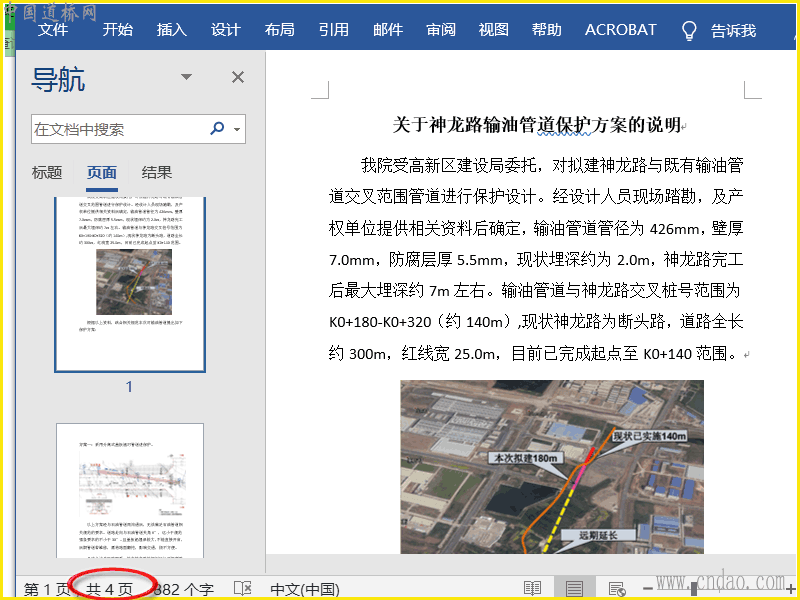800x600 pixels.
Task: Click the proofing check icon in status bar
Action: [x=242, y=588]
